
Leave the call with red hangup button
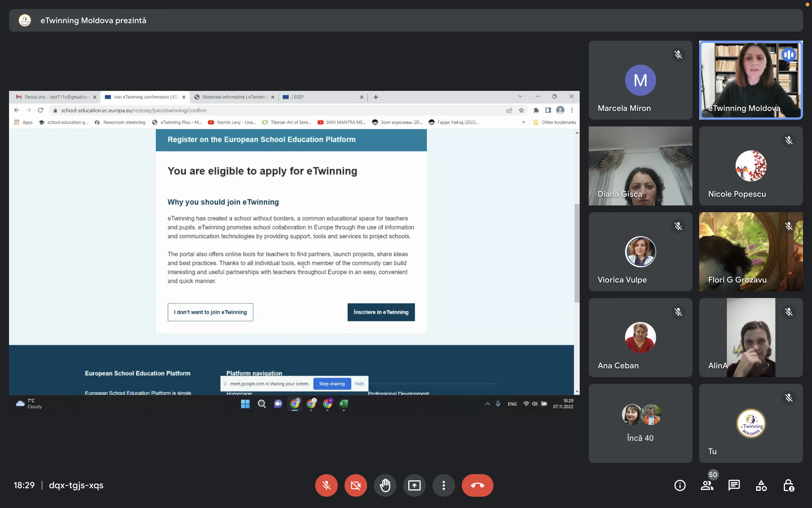[477, 485]
